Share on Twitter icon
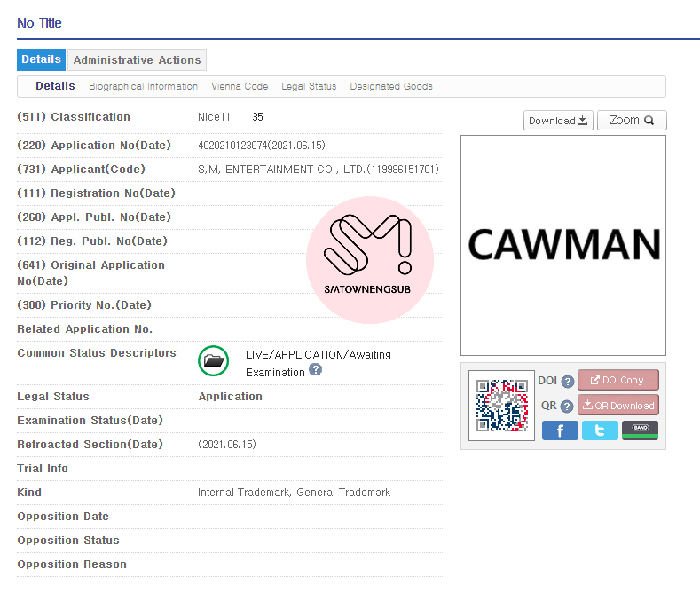The width and height of the screenshot is (700, 592). coord(600,430)
